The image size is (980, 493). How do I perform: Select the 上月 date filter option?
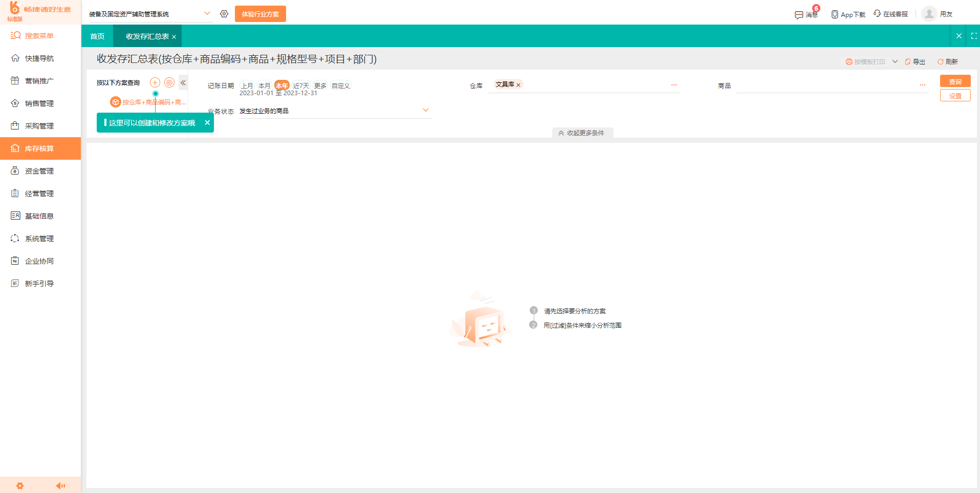tap(247, 85)
